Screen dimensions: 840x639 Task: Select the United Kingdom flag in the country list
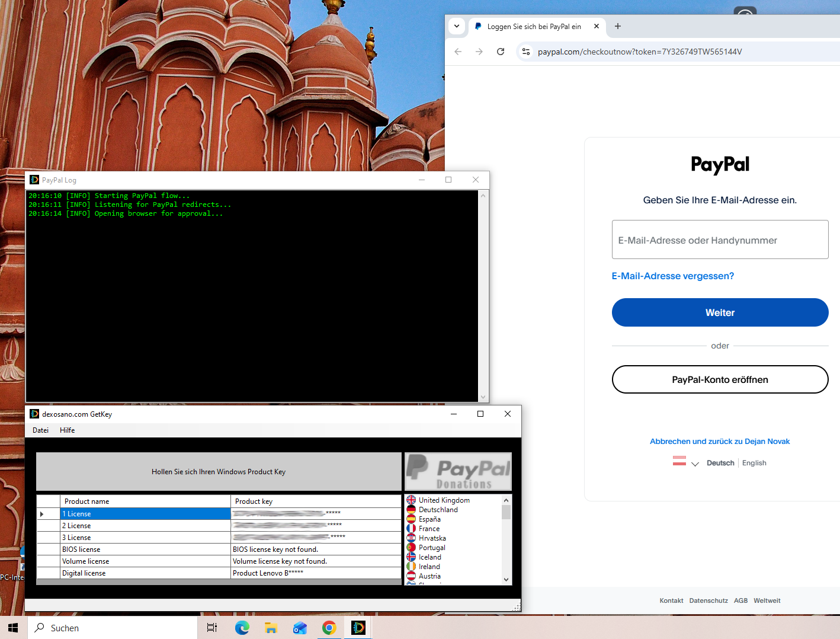coord(411,500)
